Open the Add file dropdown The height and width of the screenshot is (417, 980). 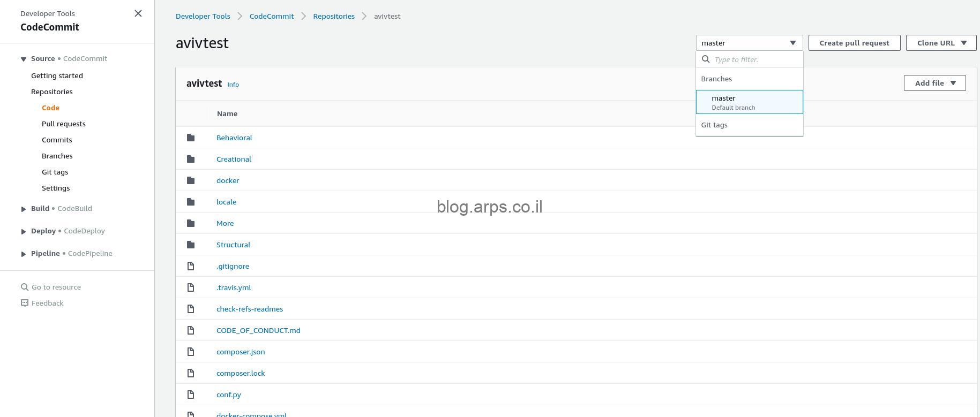[x=934, y=83]
